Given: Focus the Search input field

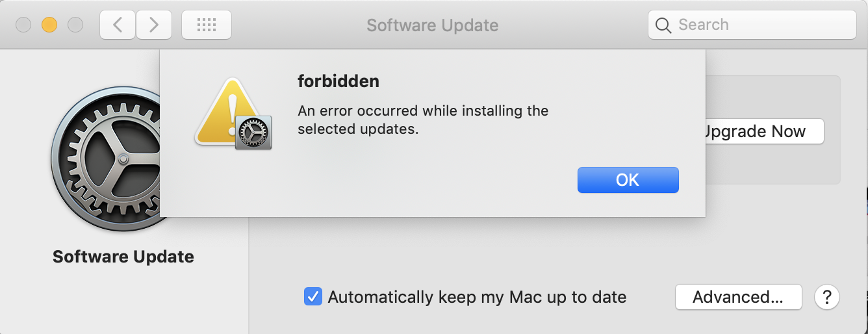Looking at the screenshot, I should pyautogui.click(x=752, y=25).
